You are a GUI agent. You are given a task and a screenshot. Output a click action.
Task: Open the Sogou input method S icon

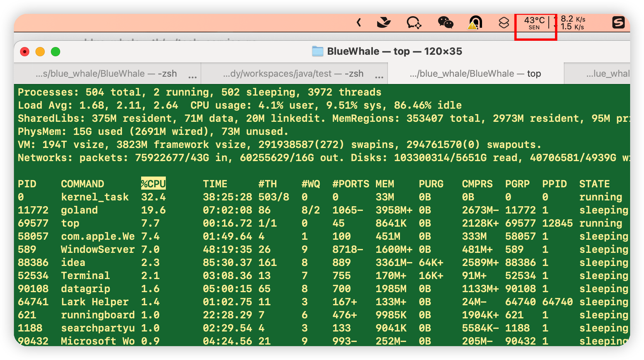(x=618, y=23)
